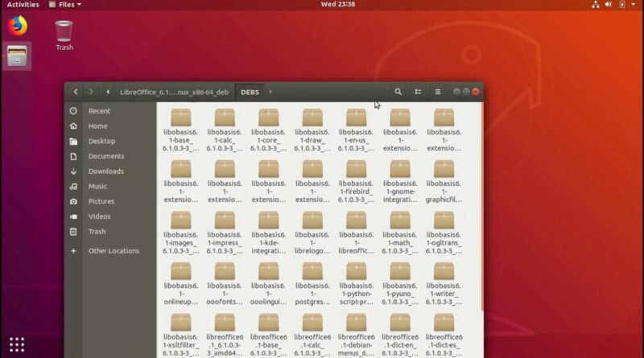Select the libreoffice6.1-base package file
The image size is (644, 358).
269,335
